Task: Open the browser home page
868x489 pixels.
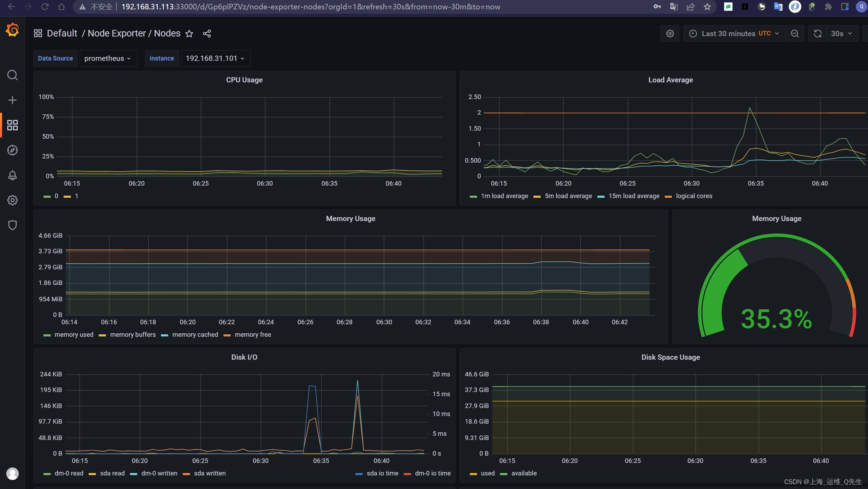Action: tap(62, 7)
